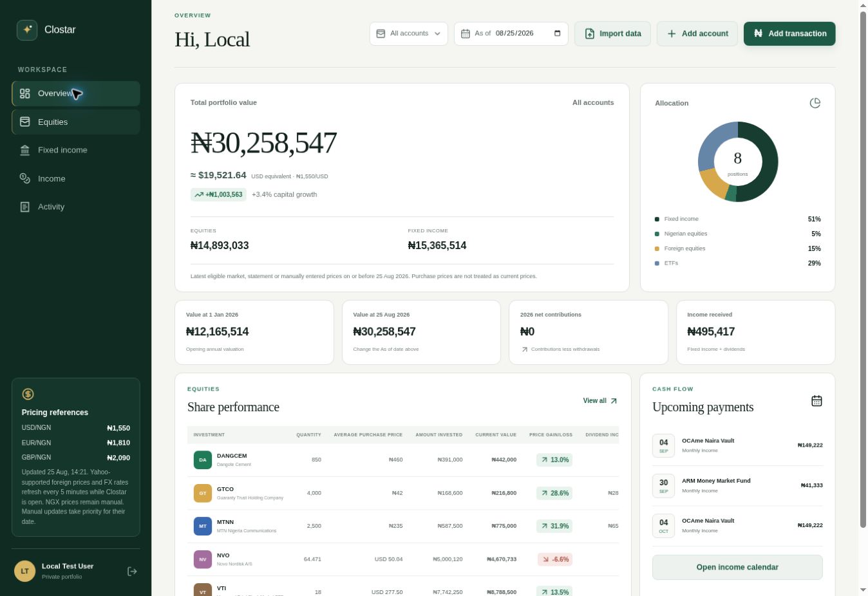Expand the All accounts dropdown
Viewport: 868px width, 596px height.
[x=409, y=33]
